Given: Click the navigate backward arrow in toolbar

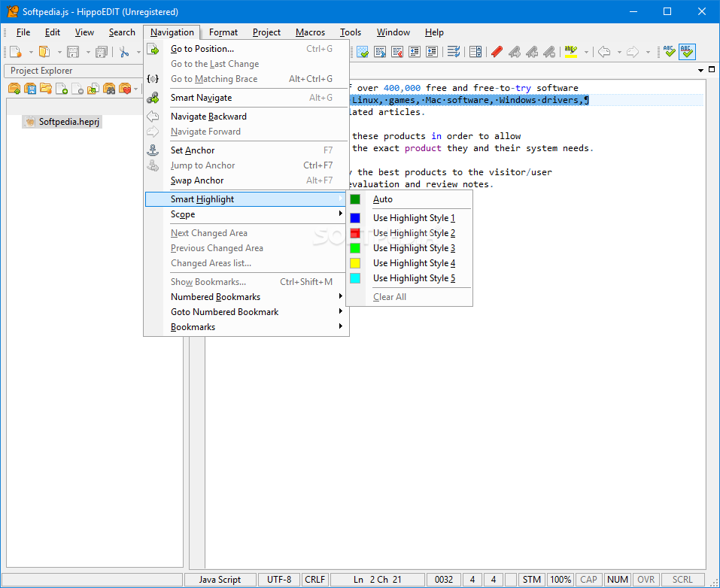Looking at the screenshot, I should (604, 52).
